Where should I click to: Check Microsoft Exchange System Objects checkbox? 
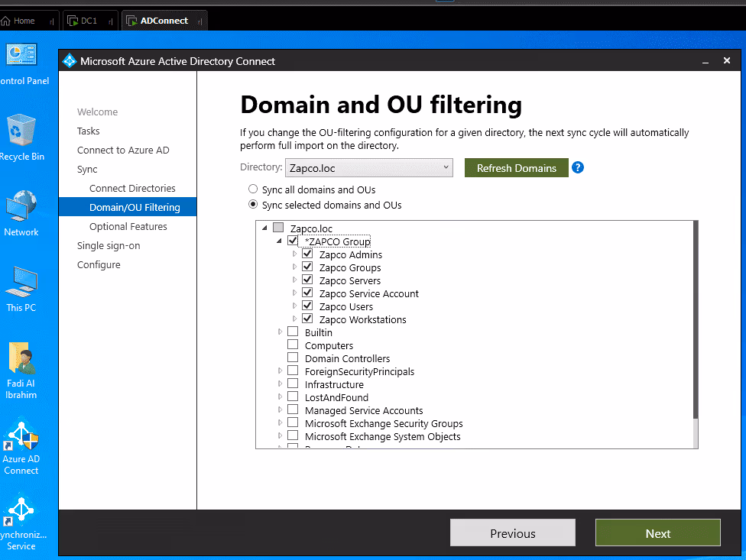293,435
